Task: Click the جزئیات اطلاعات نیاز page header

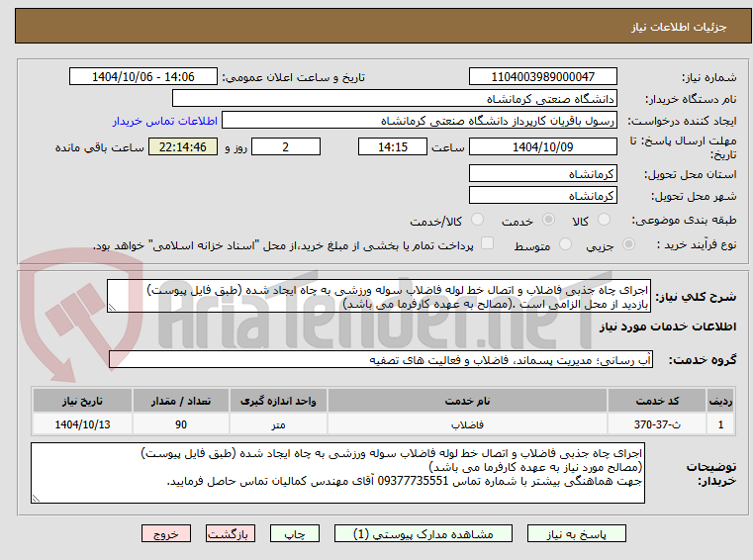Action: (x=679, y=27)
